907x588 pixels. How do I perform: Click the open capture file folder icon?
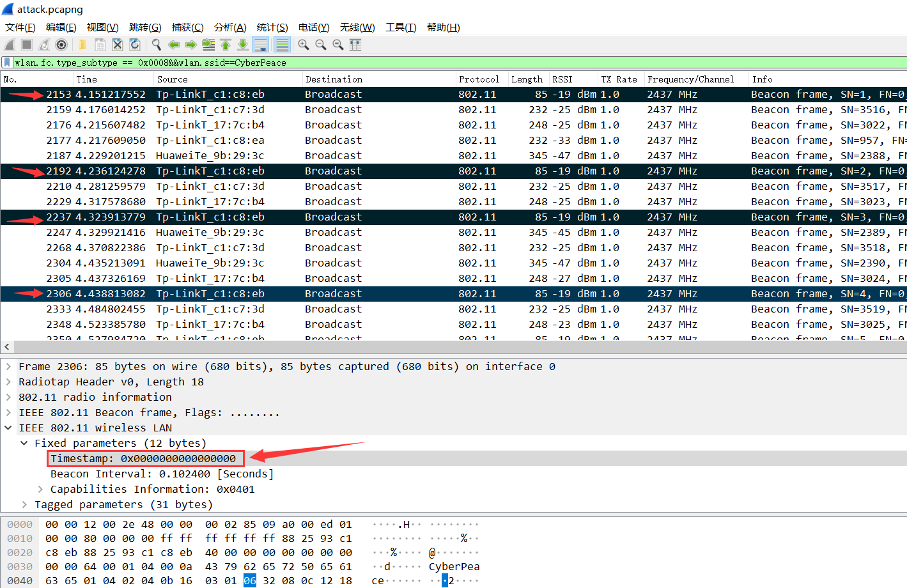(82, 45)
